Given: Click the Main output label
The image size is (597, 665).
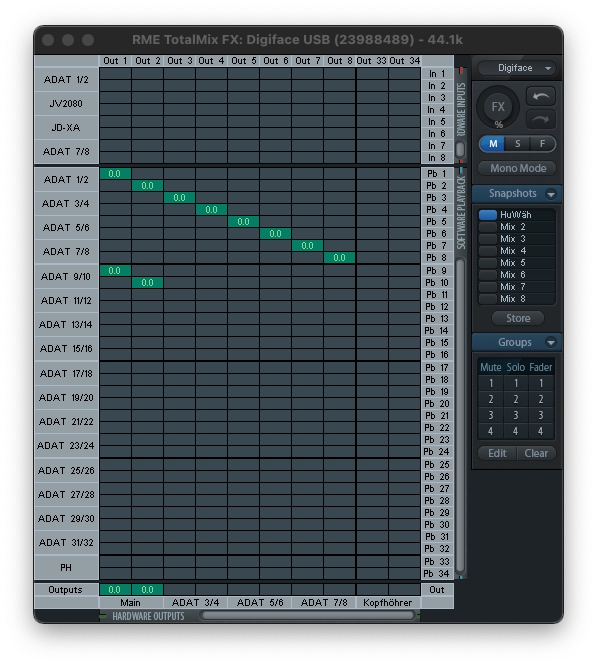Looking at the screenshot, I should (x=131, y=603).
